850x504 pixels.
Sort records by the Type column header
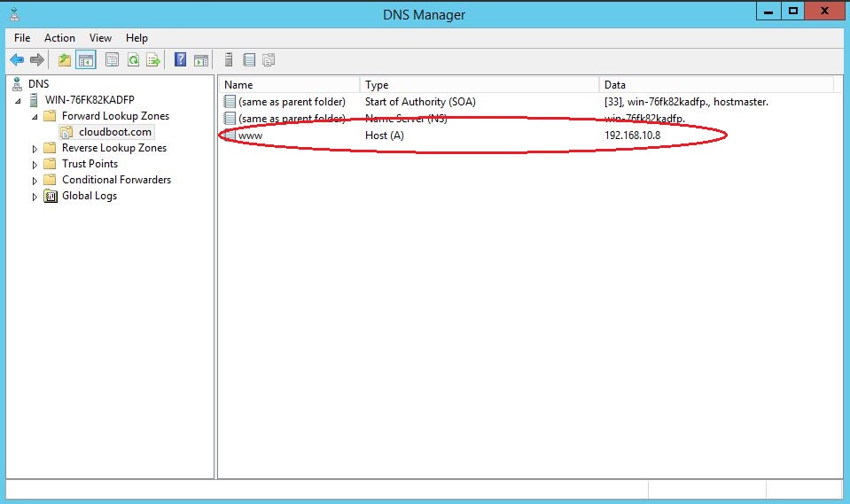(479, 85)
